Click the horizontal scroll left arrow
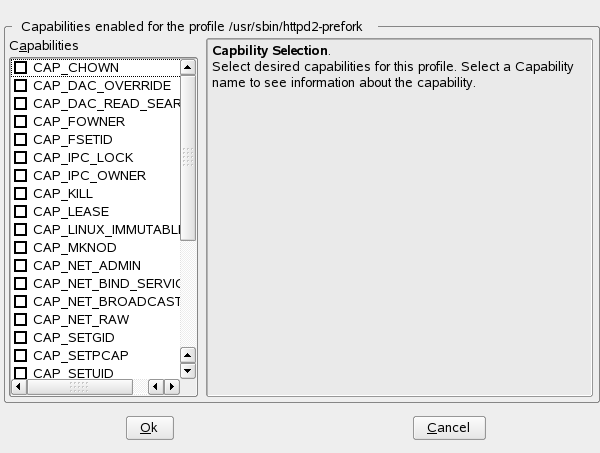This screenshot has height=453, width=600. click(x=17, y=386)
